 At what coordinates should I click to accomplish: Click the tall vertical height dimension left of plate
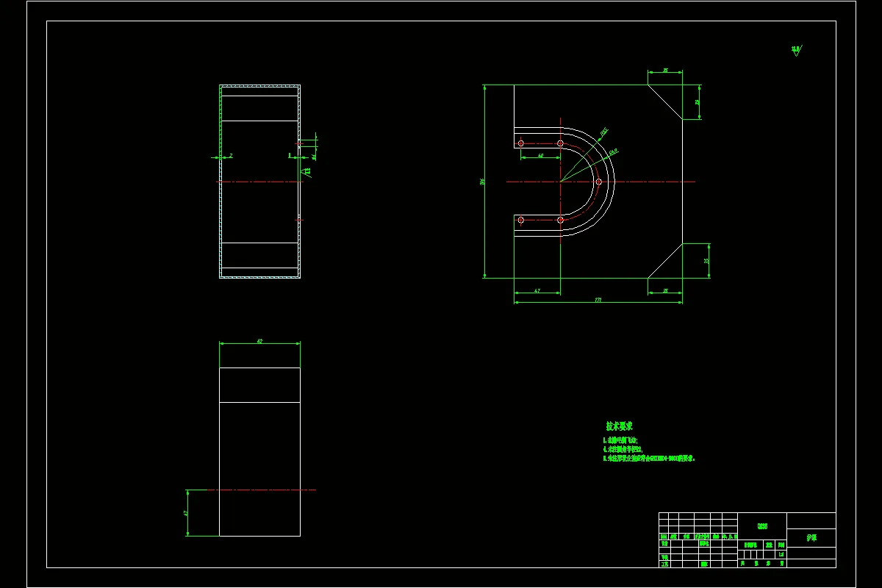click(x=483, y=182)
